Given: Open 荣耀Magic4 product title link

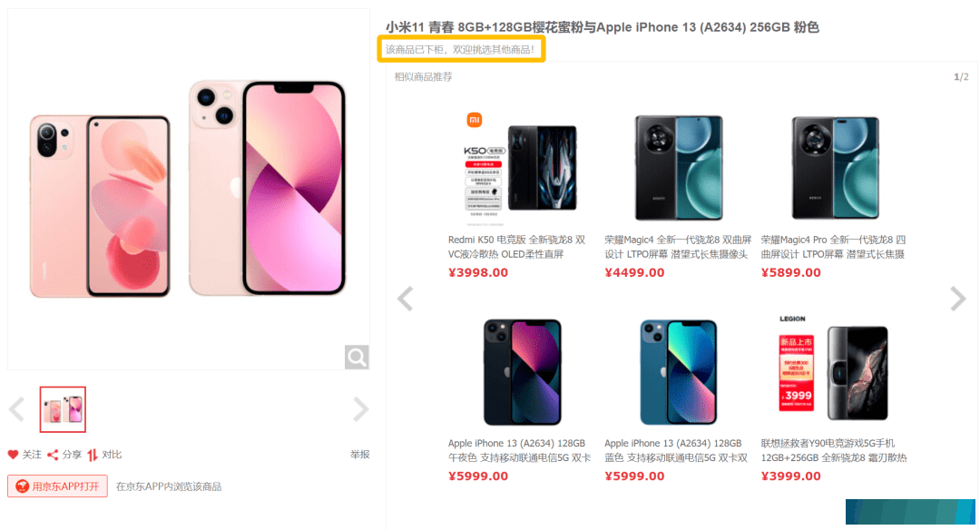Looking at the screenshot, I should 678,247.
